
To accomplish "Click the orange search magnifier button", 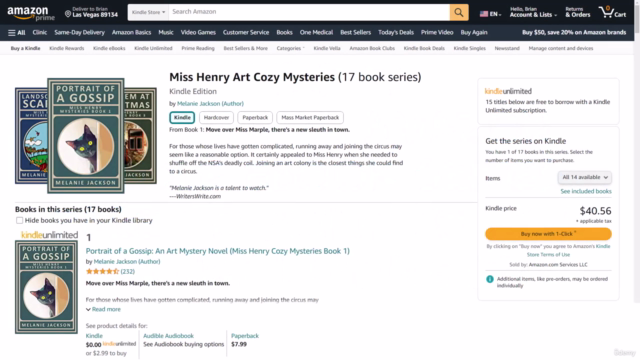I will point(459,12).
